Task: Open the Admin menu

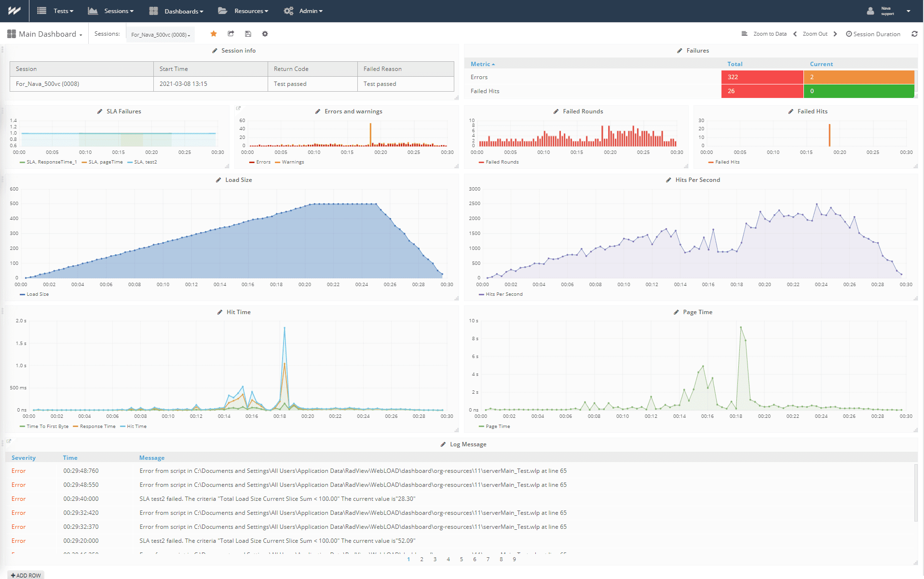Action: 309,11
